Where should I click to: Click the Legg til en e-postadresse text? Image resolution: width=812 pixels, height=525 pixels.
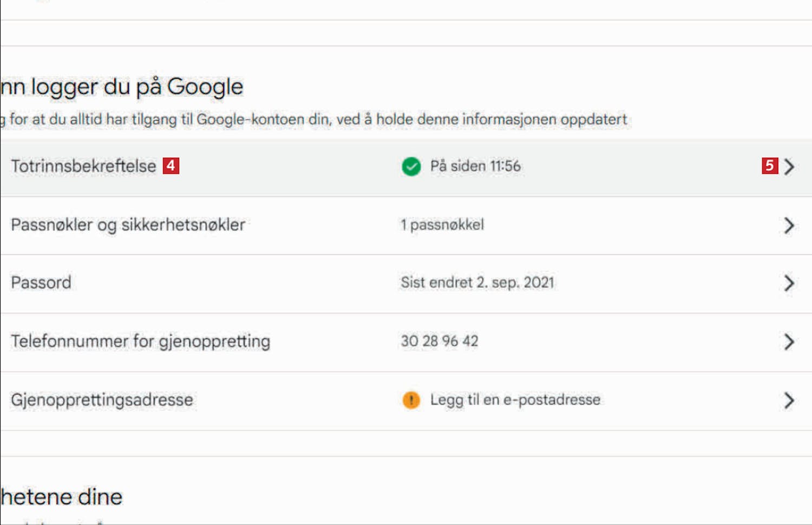click(515, 400)
